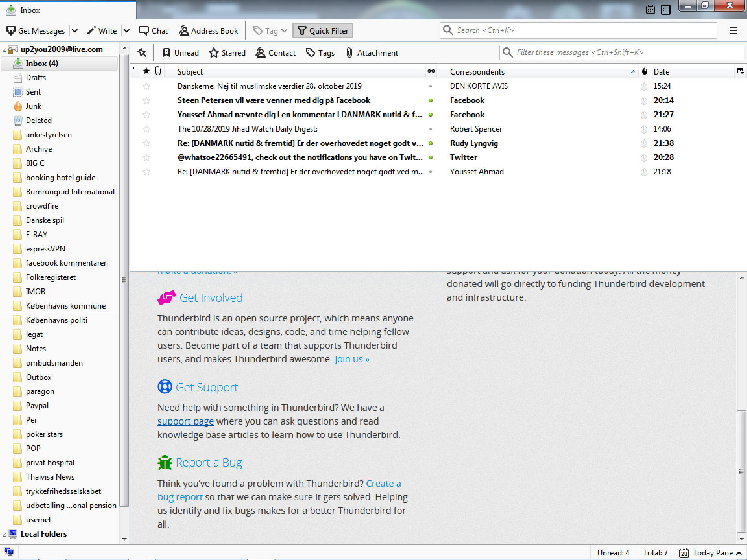747x560 pixels.
Task: Select the Inbox tab
Action: click(68, 10)
